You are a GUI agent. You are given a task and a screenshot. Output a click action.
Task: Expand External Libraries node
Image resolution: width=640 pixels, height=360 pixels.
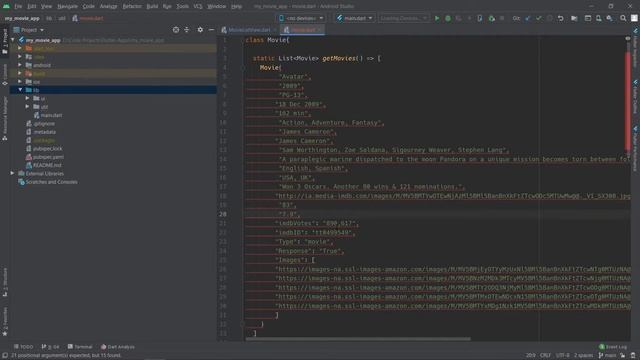coord(12,173)
